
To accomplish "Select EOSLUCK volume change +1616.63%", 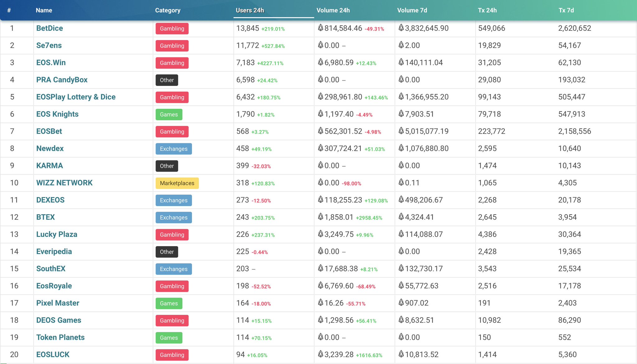I will (x=369, y=355).
